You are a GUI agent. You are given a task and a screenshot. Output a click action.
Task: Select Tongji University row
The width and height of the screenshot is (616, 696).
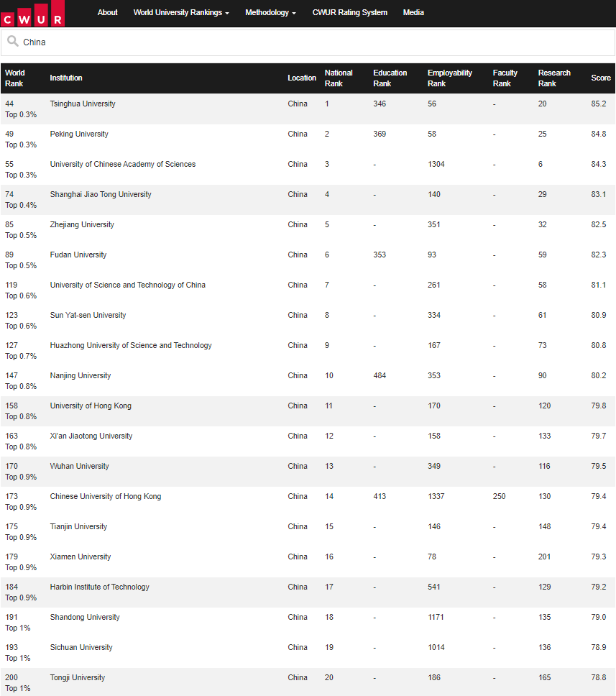(x=308, y=682)
